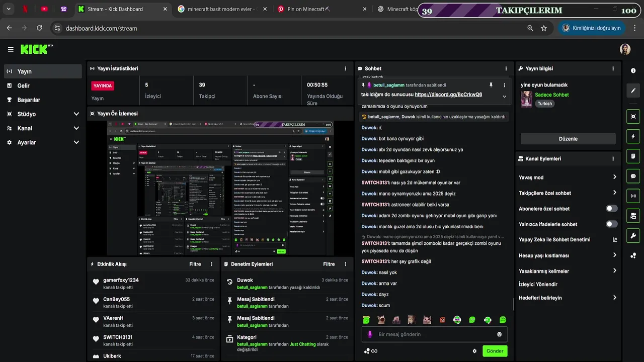This screenshot has height=362, width=644.
Task: Reload the browser page
Action: click(x=39, y=28)
